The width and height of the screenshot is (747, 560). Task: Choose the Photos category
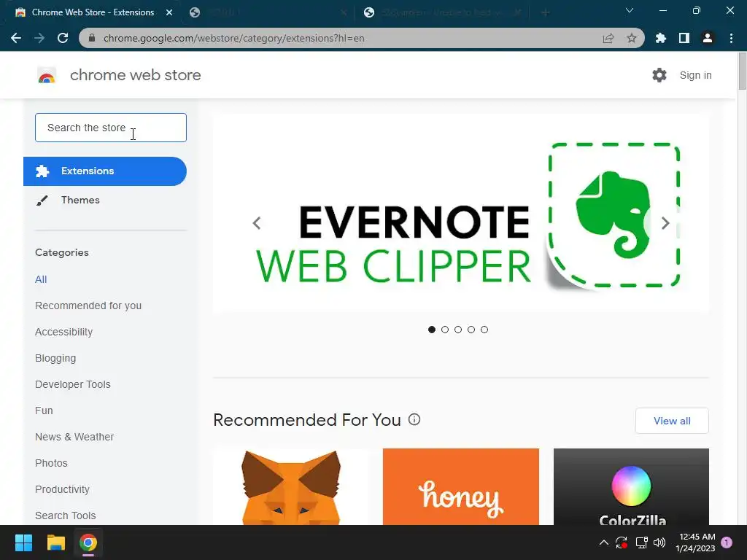point(52,463)
